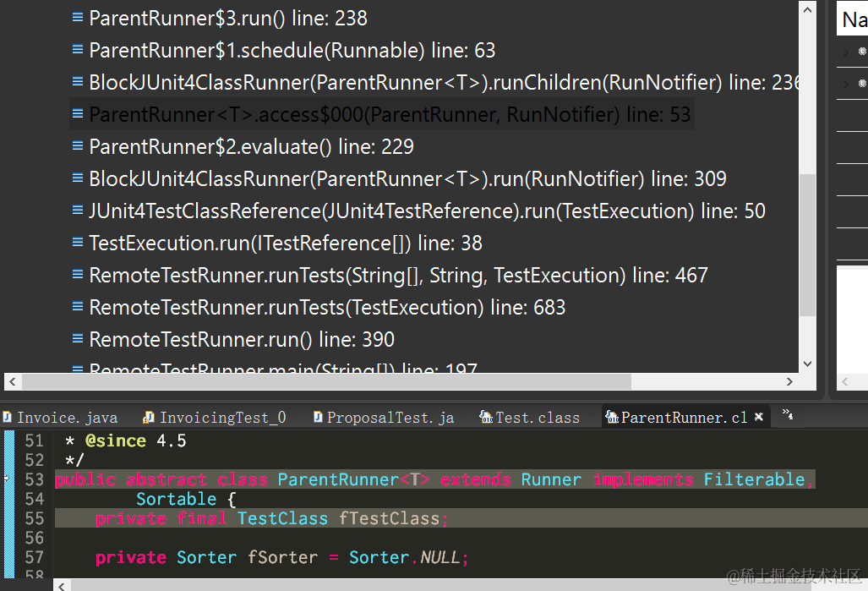Click the instruction pointer marker on line 53
The height and width of the screenshot is (591, 868).
click(7, 479)
